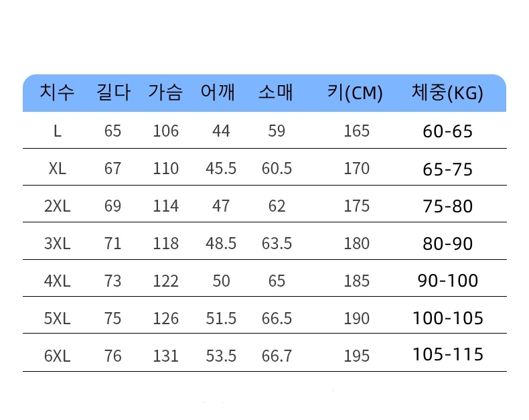Select the 4XL size row label
Screen dimensions: 529x420
(57, 281)
